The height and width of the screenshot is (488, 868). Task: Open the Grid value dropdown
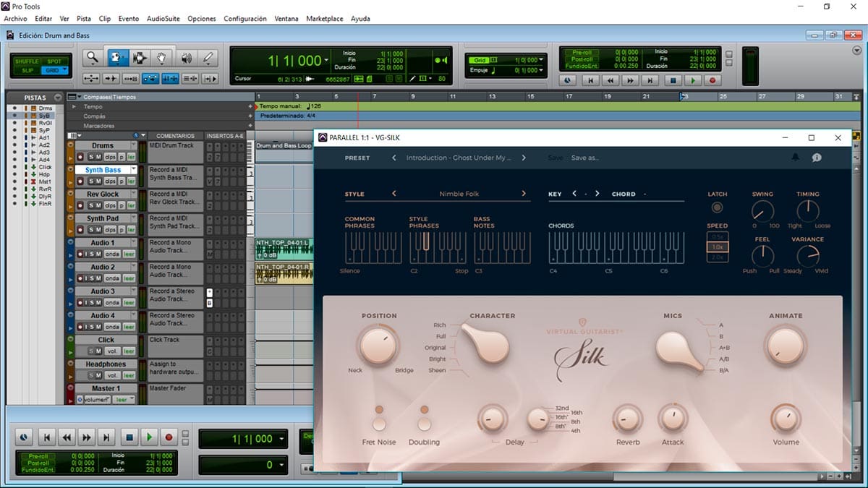tap(542, 60)
